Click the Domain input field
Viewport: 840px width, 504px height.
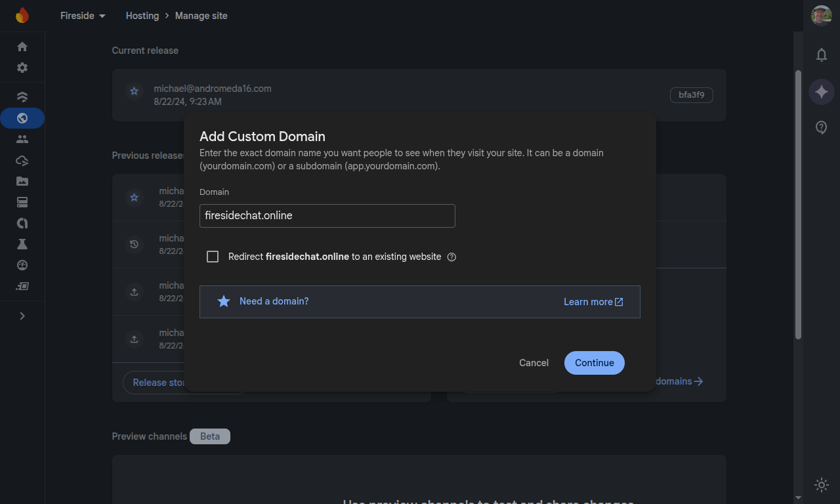pyautogui.click(x=327, y=216)
